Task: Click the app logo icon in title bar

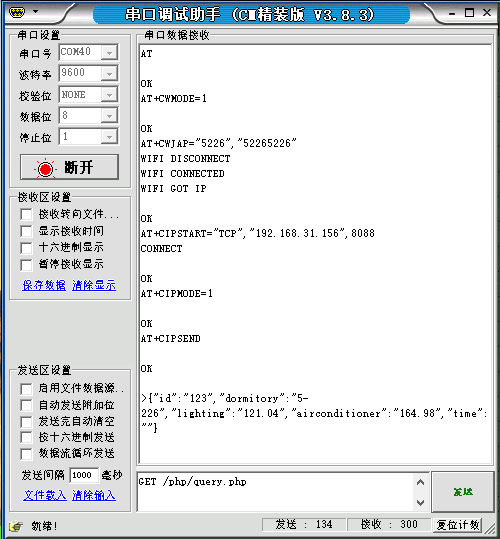Action: [17, 12]
